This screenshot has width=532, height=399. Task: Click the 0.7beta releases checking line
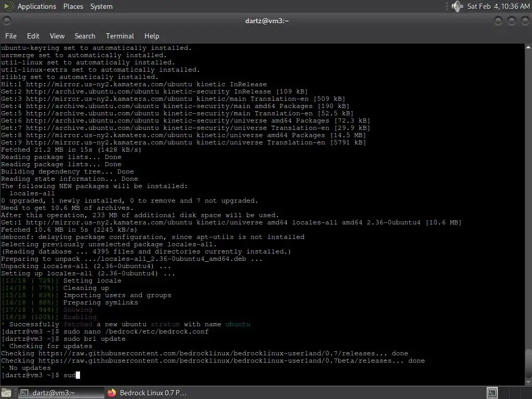212,361
